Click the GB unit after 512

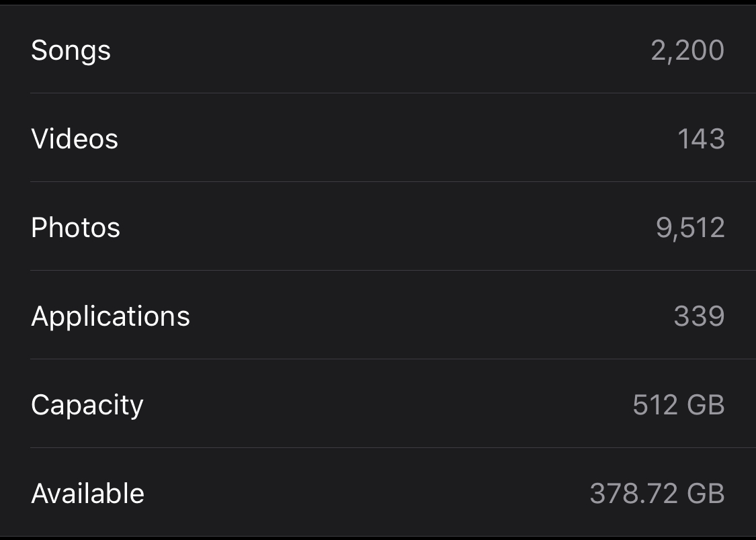(706, 405)
